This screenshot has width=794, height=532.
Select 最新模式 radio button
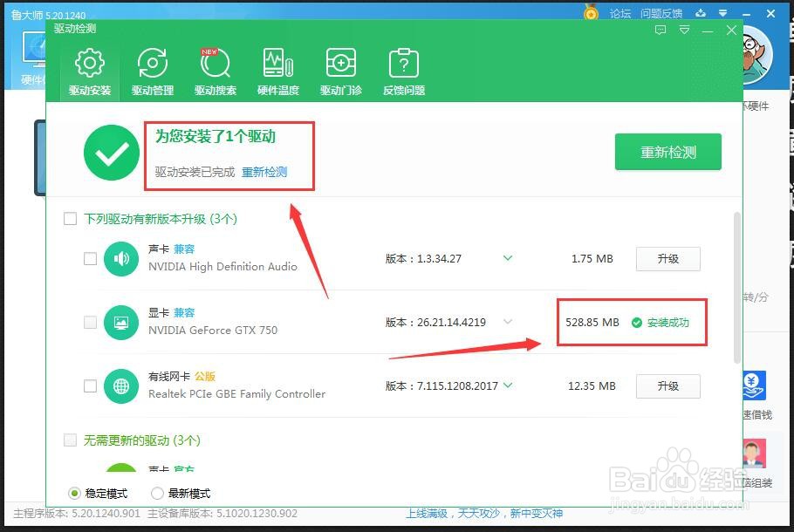tap(157, 493)
